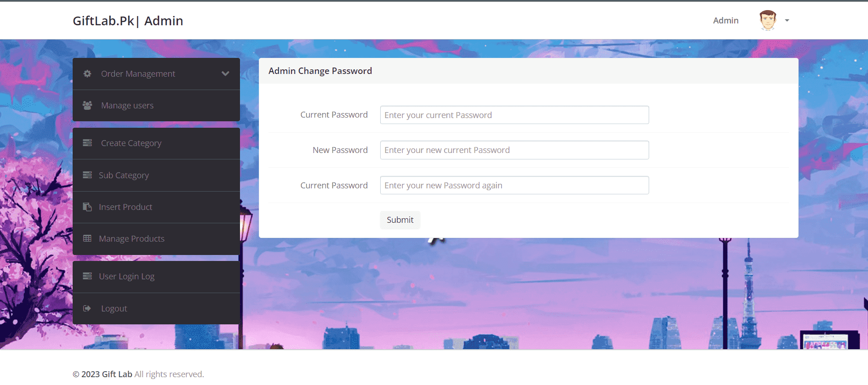This screenshot has height=385, width=868.
Task: Click the paste icon beside Insert Product
Action: coord(87,207)
